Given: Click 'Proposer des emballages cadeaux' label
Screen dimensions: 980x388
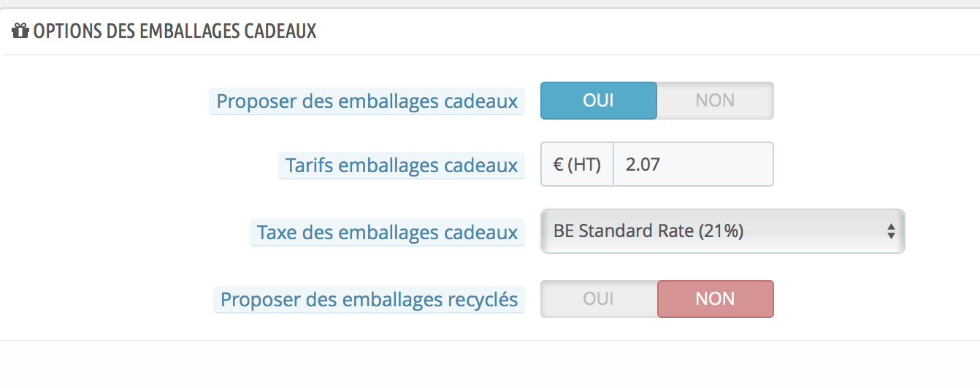Looking at the screenshot, I should point(367,101).
